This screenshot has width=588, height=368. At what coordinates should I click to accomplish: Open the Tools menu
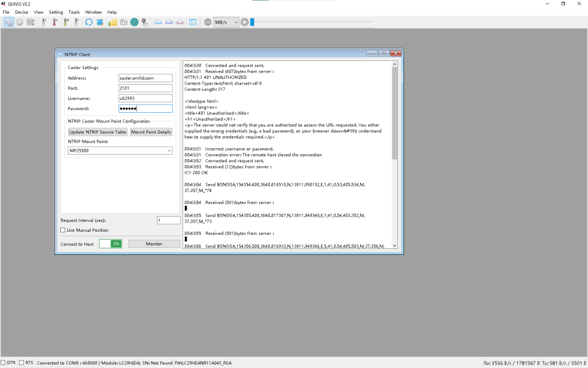tap(74, 12)
